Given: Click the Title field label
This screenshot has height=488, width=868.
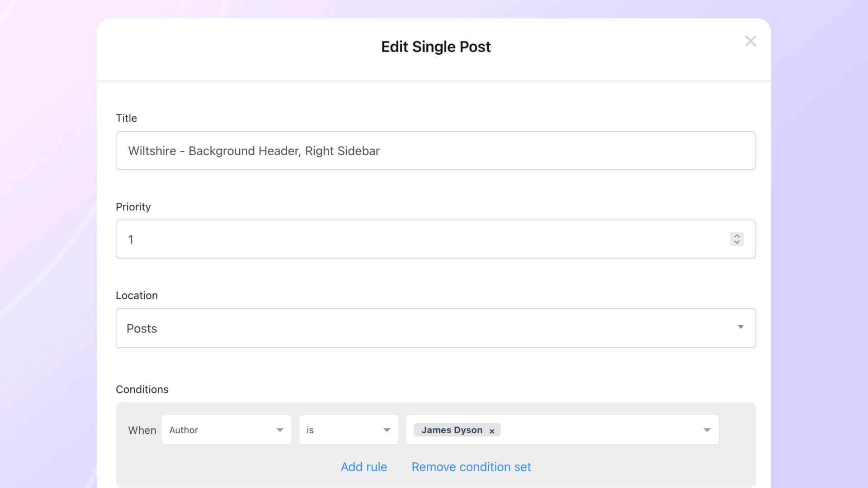Looking at the screenshot, I should (x=126, y=118).
